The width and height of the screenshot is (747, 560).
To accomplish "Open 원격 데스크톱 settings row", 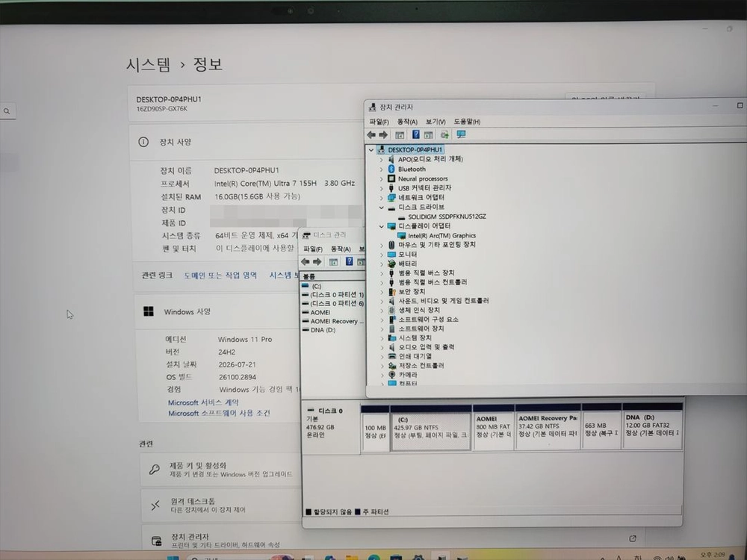I will click(x=220, y=505).
